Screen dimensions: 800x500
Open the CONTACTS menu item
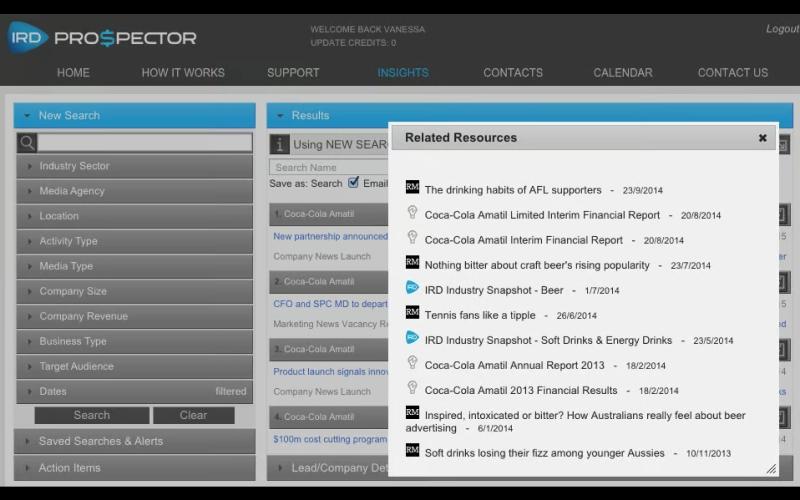coord(513,72)
